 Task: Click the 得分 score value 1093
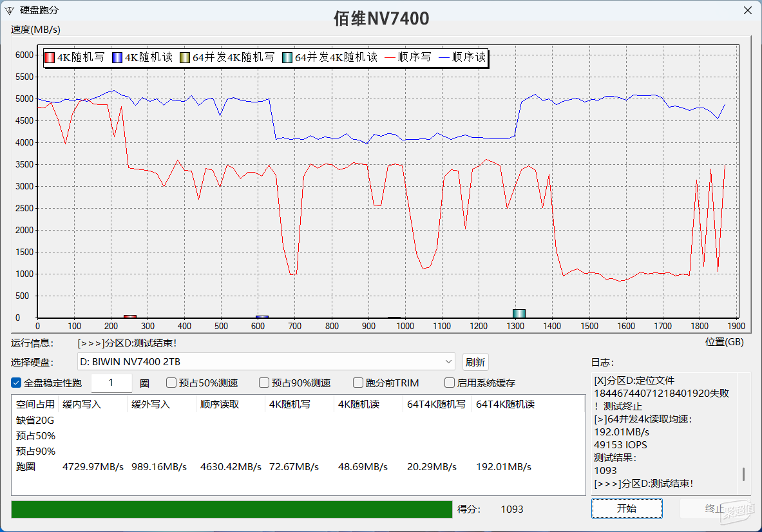512,509
